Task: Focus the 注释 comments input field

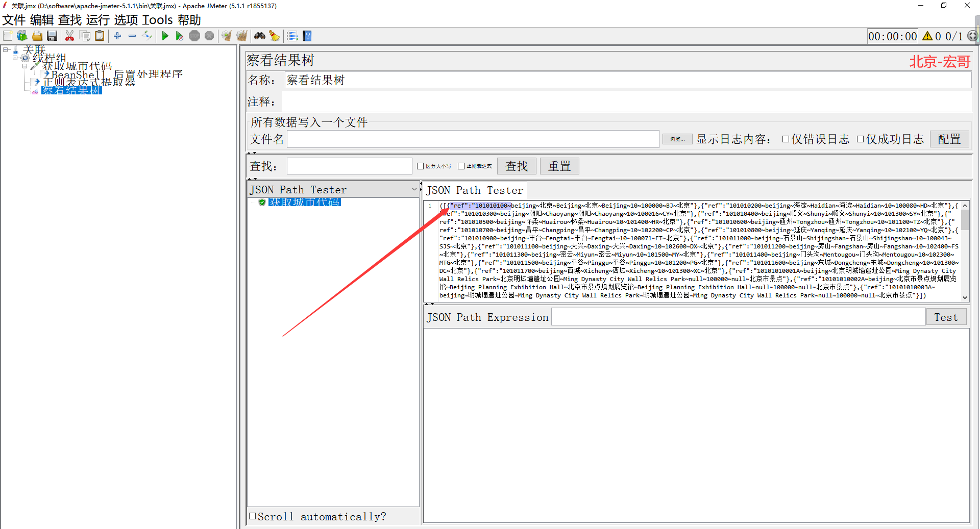Action: 627,102
